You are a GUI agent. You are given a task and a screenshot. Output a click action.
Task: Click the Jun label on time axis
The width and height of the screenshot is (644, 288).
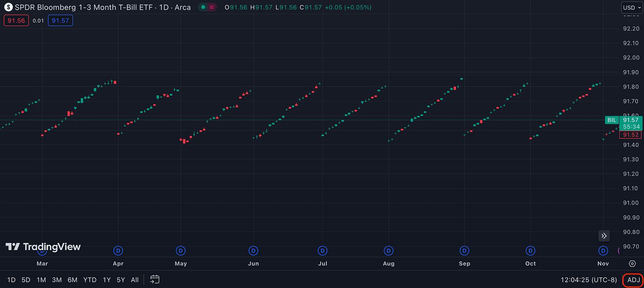tap(253, 263)
